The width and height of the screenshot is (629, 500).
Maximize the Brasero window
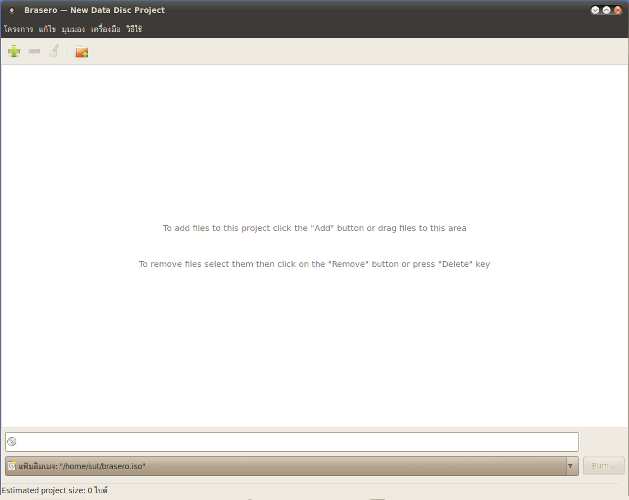coord(607,10)
